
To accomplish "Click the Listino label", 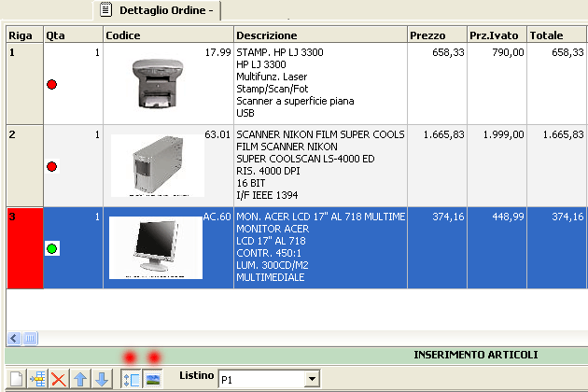I will coord(197,375).
